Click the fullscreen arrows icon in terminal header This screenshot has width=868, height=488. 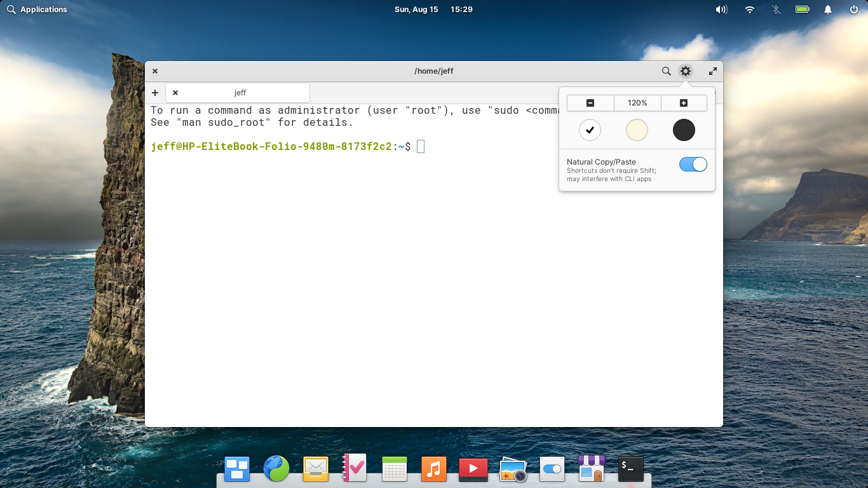713,71
